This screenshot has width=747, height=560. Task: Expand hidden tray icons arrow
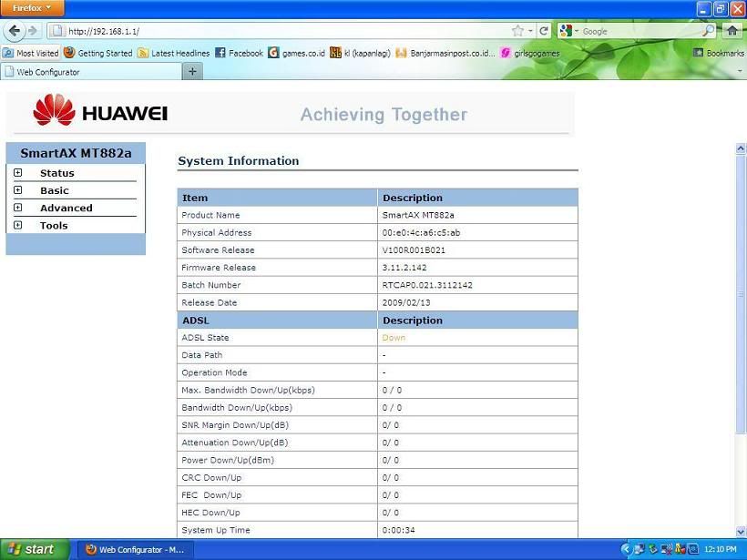tap(626, 549)
